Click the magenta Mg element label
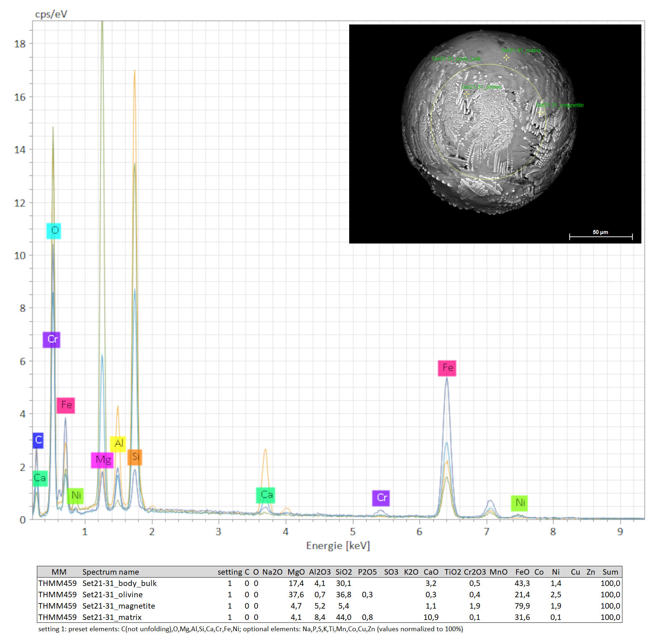656x644 pixels. pyautogui.click(x=102, y=460)
